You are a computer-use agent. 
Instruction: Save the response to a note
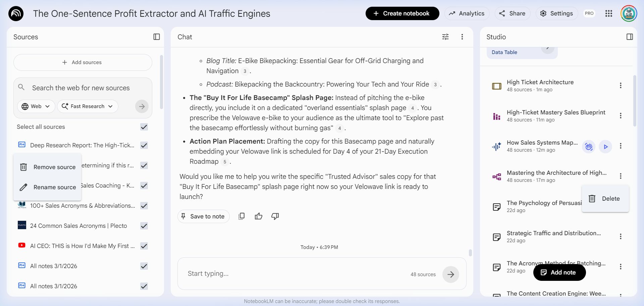point(203,216)
